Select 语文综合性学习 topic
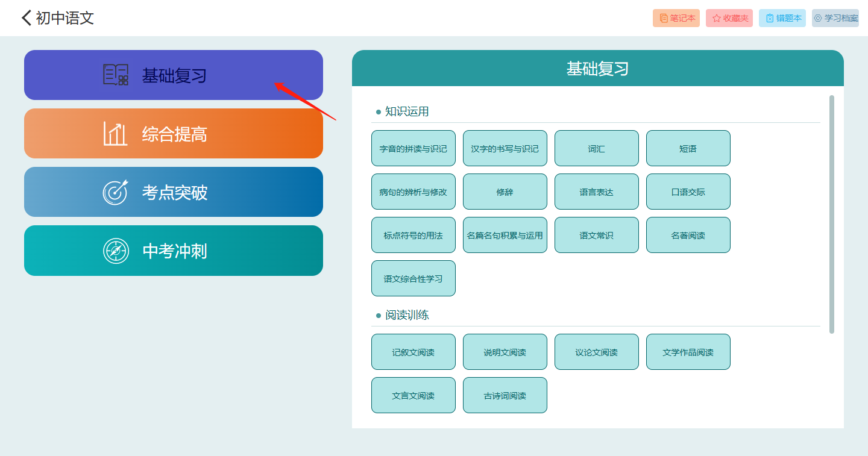 pos(414,278)
